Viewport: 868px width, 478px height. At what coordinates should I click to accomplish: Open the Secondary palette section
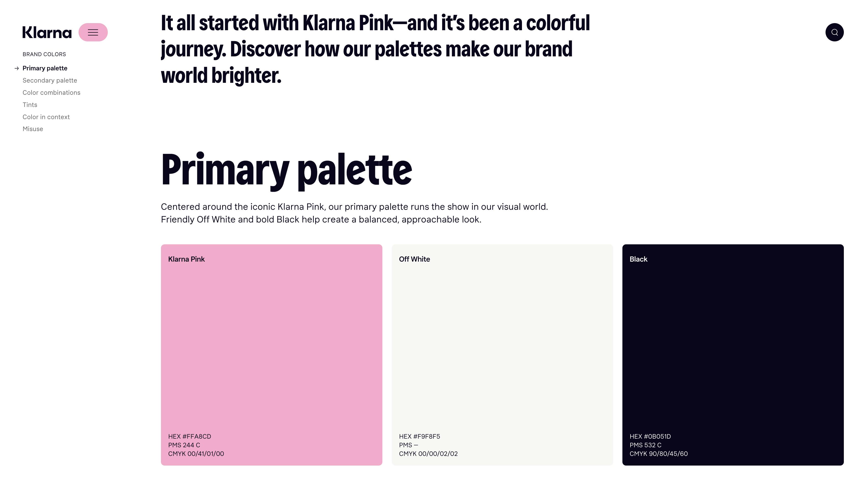pos(50,80)
